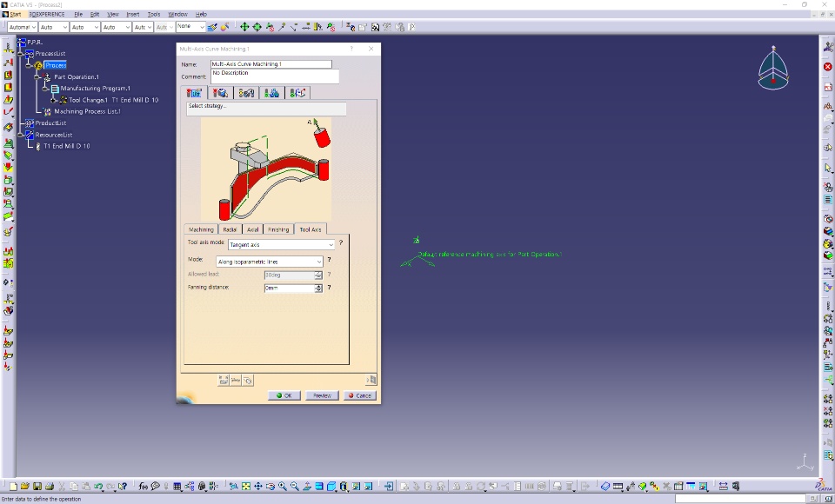Select Tool Change.1 T1 End Mill D 10
Image resolution: width=835 pixels, height=504 pixels.
click(113, 100)
